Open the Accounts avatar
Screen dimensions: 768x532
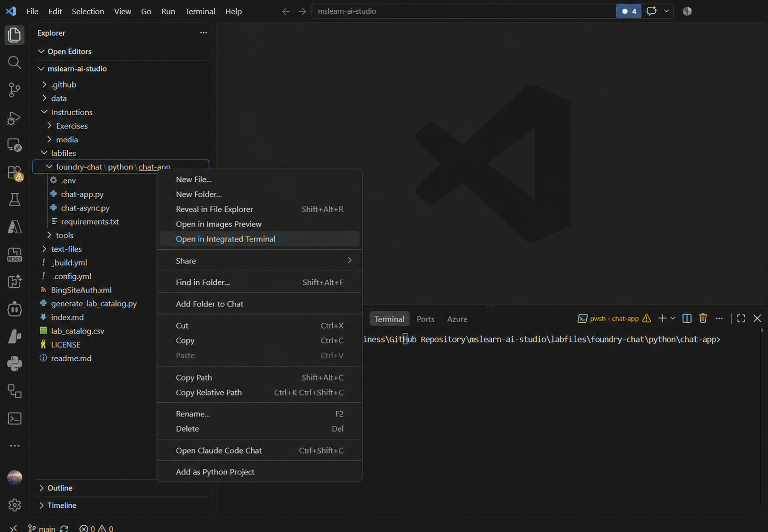(x=14, y=477)
